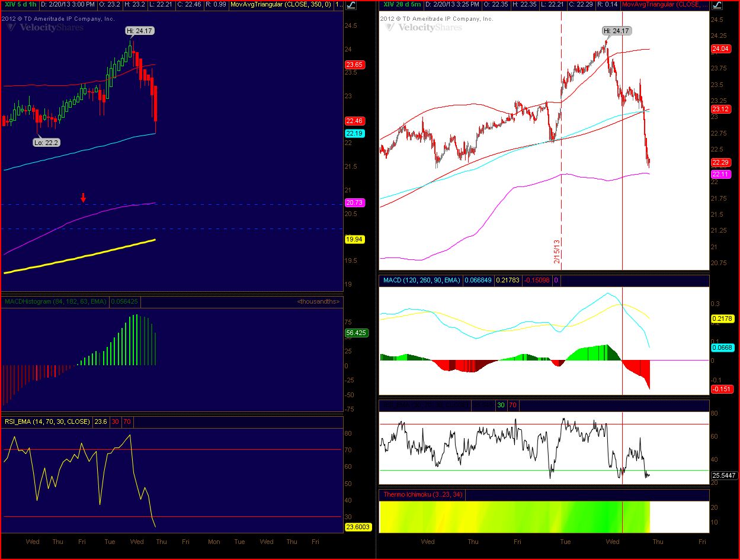Click 0.066849 value in MACD header
This screenshot has height=560, width=740.
478,280
